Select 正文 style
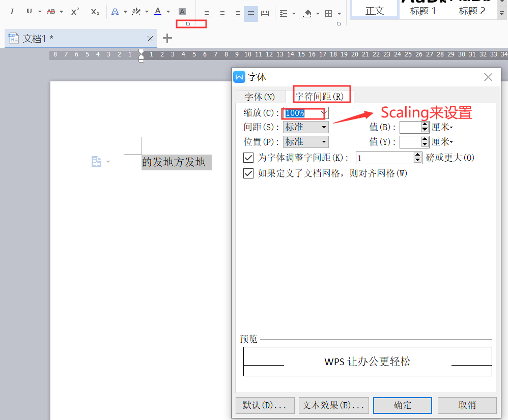The image size is (508, 420). point(375,9)
